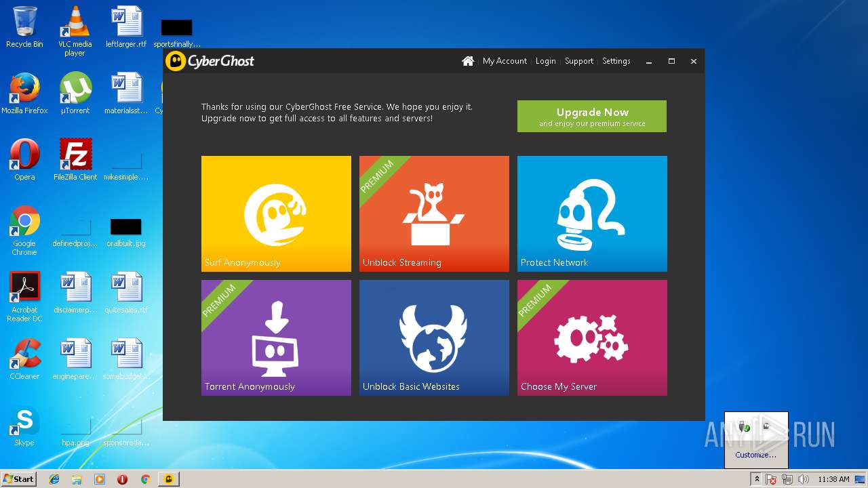The image size is (868, 488).
Task: Select the µTorrent desktop shortcut
Action: tap(75, 94)
